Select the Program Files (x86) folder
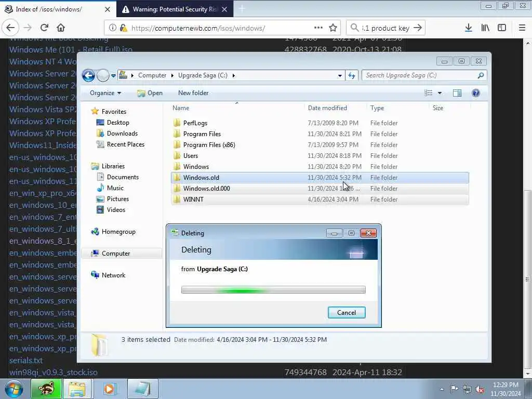532x399 pixels. coord(320,144)
